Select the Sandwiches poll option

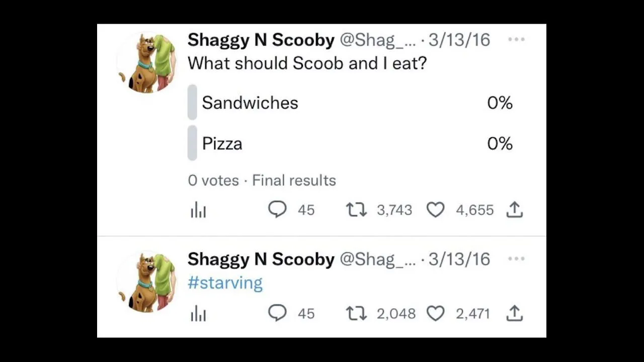(250, 103)
